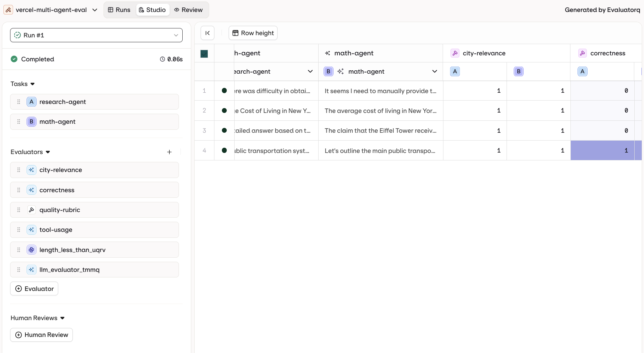644x353 pixels.
Task: Click the puzzle icon beside length_less_than_uqrv
Action: pyautogui.click(x=31, y=250)
